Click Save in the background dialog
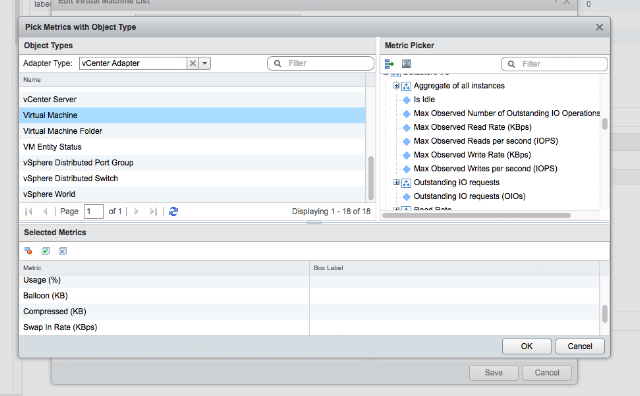Image resolution: width=640 pixels, height=396 pixels. 493,373
